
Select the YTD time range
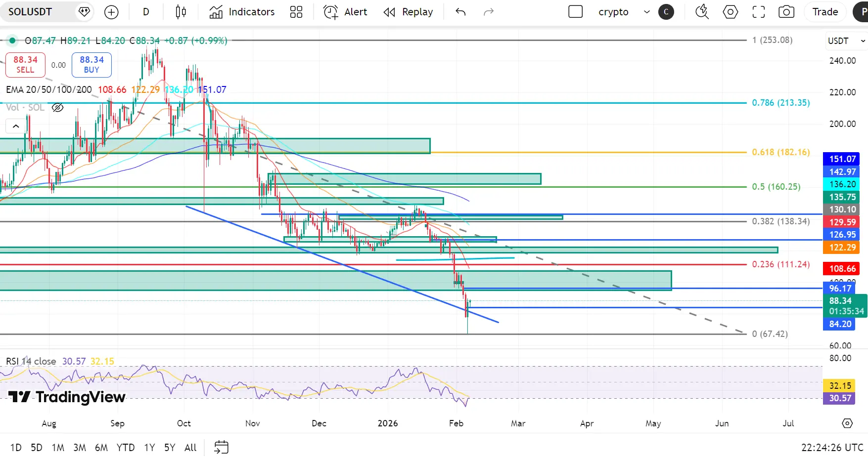[126, 448]
